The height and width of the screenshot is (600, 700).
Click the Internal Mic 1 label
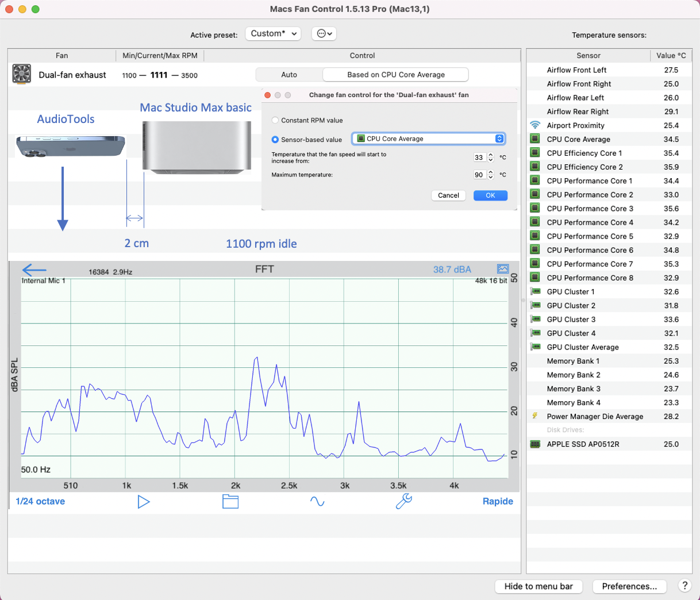[x=44, y=280]
